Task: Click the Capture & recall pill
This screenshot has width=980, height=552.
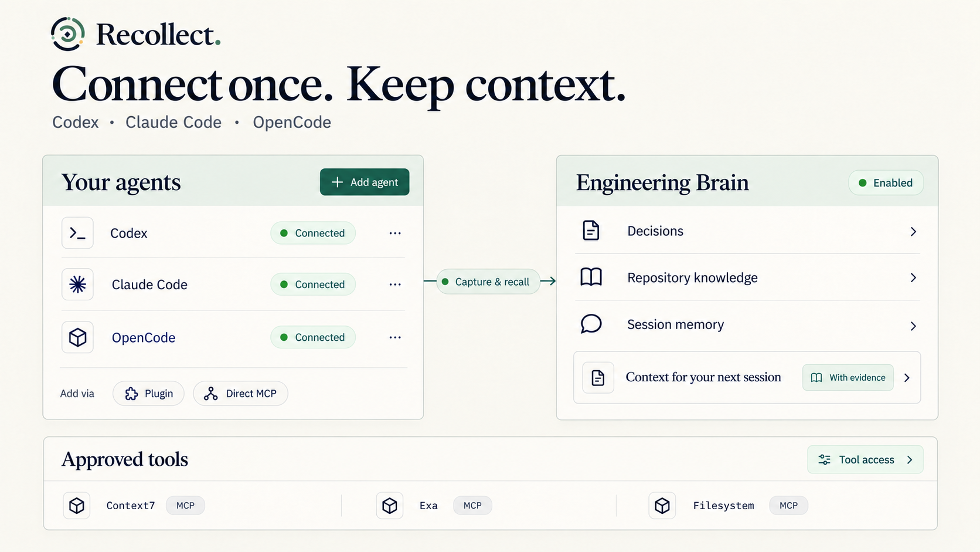Action: click(488, 282)
